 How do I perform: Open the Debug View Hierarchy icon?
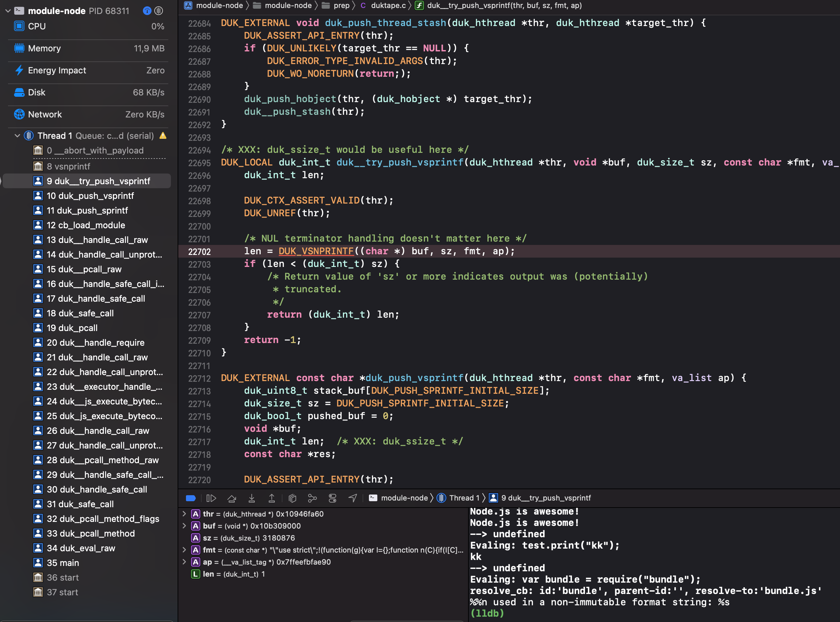(292, 498)
